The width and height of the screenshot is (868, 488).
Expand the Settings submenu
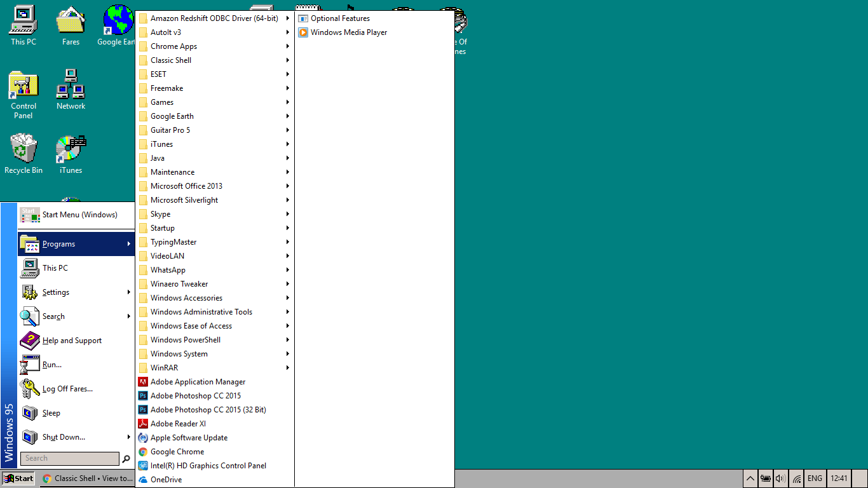pos(76,292)
